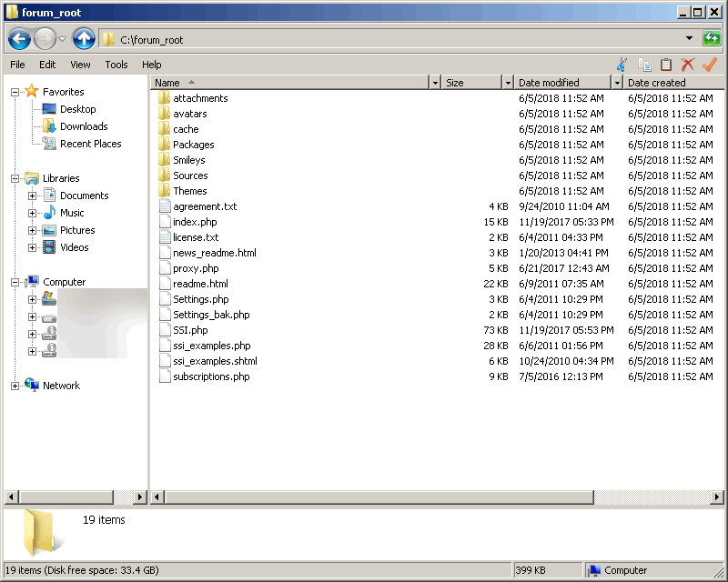Open address bar path dropdown

[x=689, y=39]
